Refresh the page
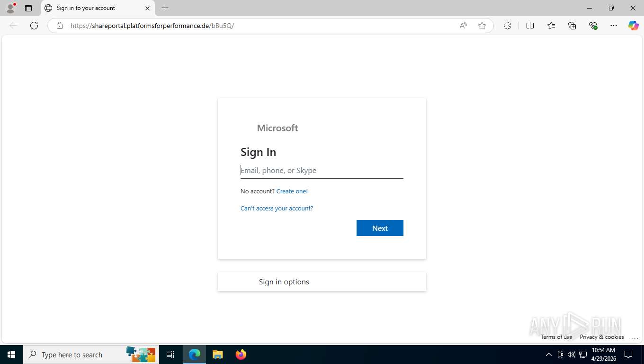 34,26
